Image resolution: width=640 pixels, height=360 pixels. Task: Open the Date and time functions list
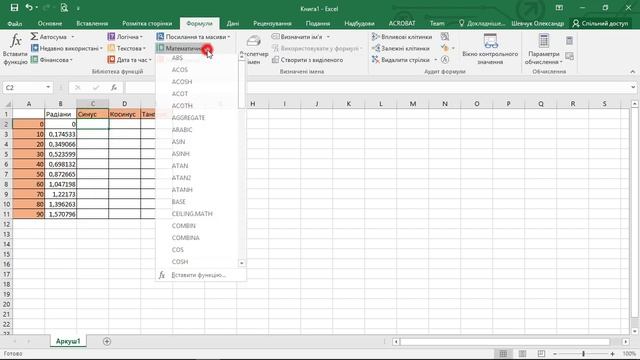pos(129,60)
